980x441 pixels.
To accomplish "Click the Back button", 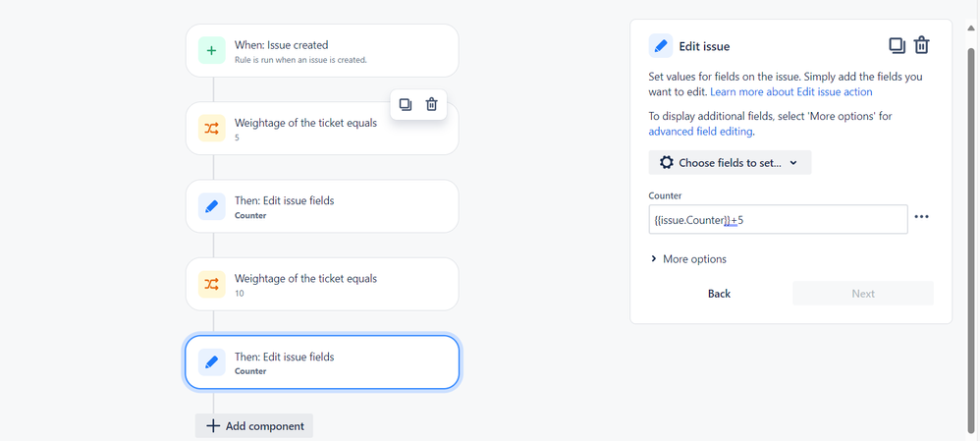I will pyautogui.click(x=719, y=294).
